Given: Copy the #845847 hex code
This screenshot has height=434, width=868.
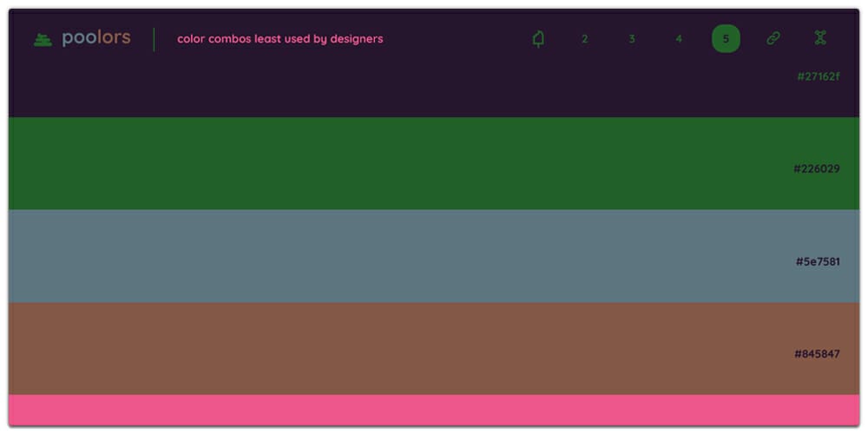Looking at the screenshot, I should tap(816, 354).
